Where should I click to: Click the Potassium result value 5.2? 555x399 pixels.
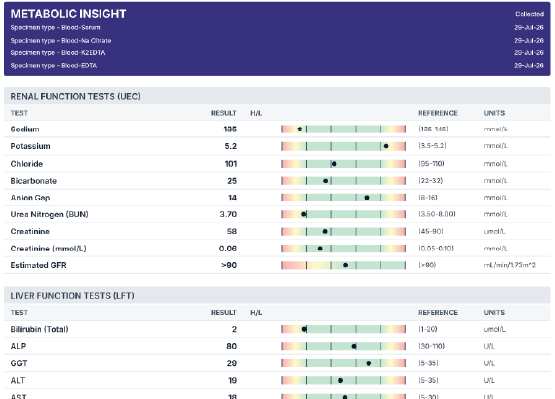coord(230,146)
